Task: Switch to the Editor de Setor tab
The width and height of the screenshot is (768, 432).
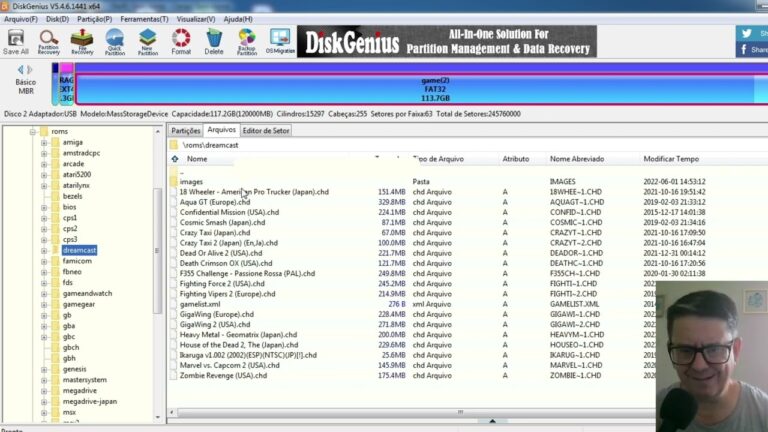Action: 266,131
